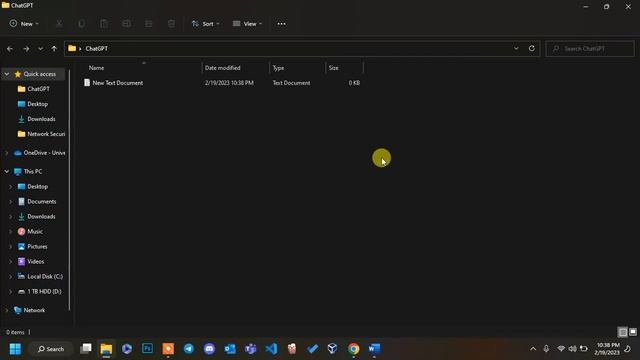640x360 pixels.
Task: Open Discord from the taskbar
Action: pyautogui.click(x=209, y=349)
